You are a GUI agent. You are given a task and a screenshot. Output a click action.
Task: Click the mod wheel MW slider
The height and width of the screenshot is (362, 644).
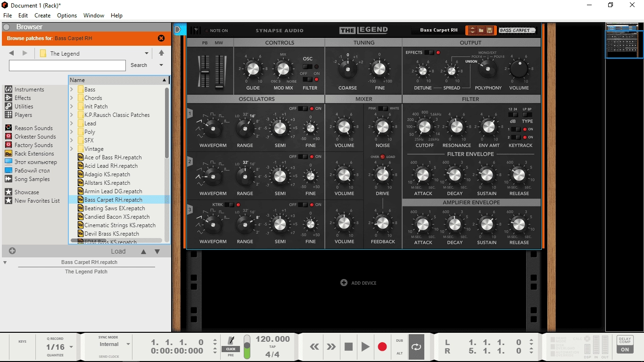(219, 72)
